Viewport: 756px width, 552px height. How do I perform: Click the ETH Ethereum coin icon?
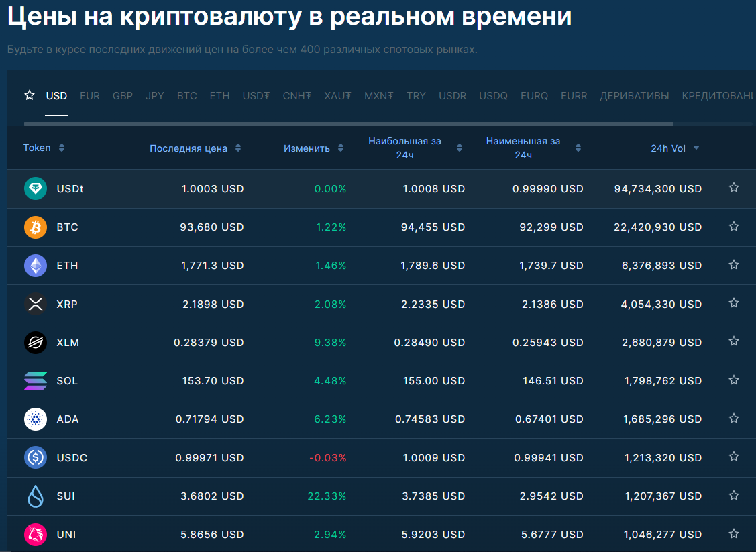coord(35,266)
